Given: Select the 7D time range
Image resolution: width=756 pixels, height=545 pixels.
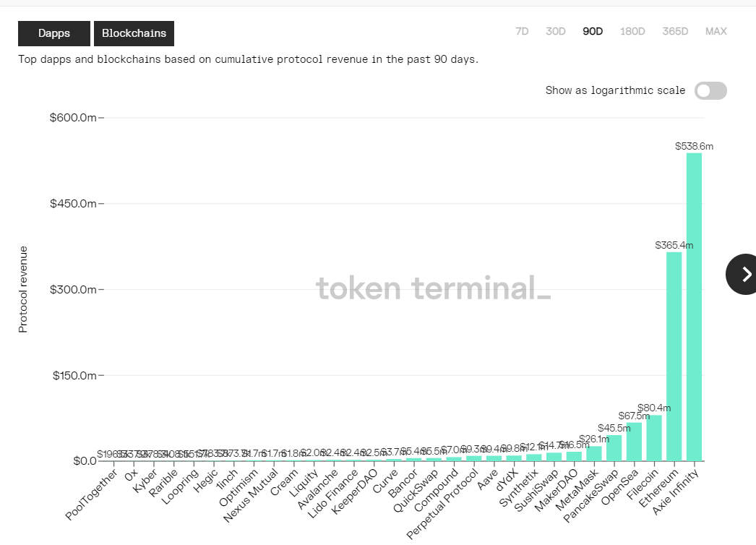Looking at the screenshot, I should 522,31.
